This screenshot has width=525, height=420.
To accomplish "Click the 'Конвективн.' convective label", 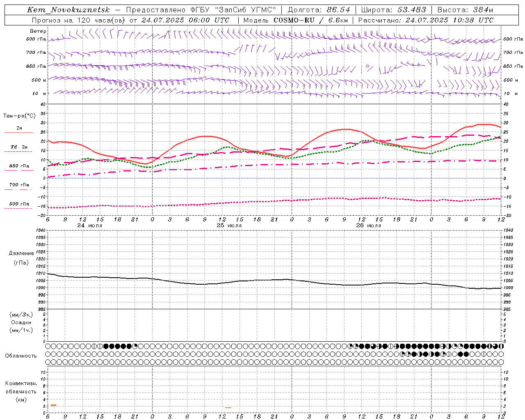I will pyautogui.click(x=21, y=383).
